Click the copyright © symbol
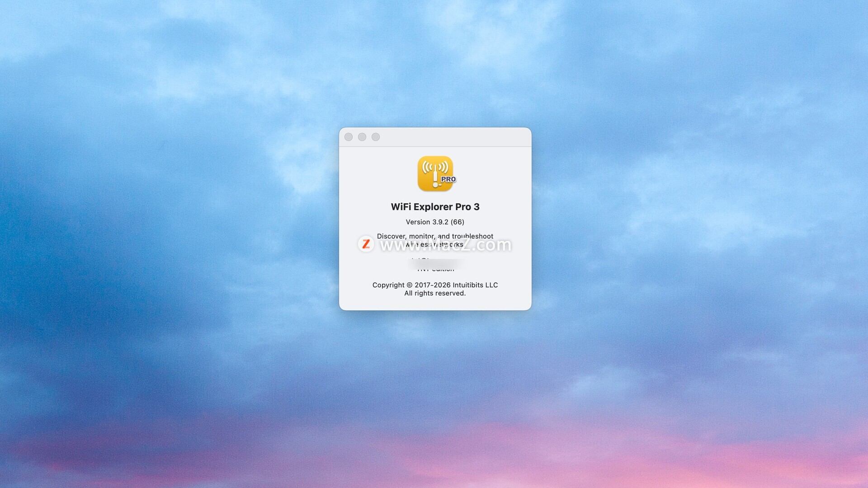 coord(410,285)
